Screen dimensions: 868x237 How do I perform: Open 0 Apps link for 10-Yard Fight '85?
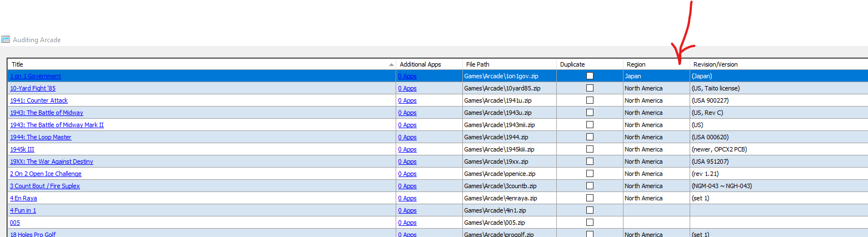pos(407,88)
